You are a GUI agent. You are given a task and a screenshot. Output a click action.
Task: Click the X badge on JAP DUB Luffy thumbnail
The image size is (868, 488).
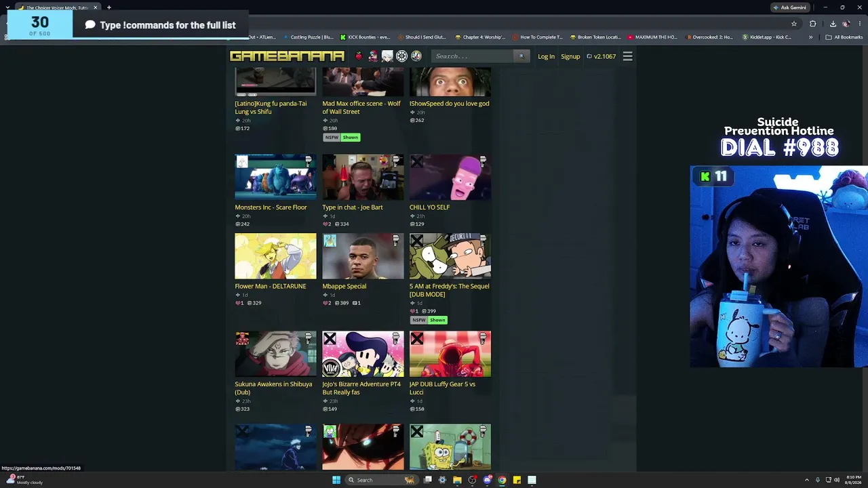click(417, 338)
